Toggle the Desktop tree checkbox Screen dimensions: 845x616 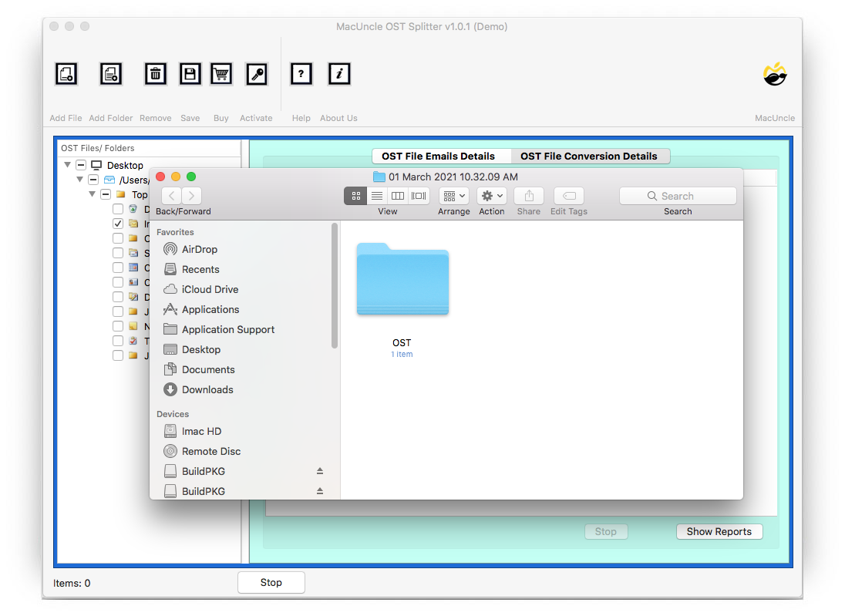pos(81,165)
